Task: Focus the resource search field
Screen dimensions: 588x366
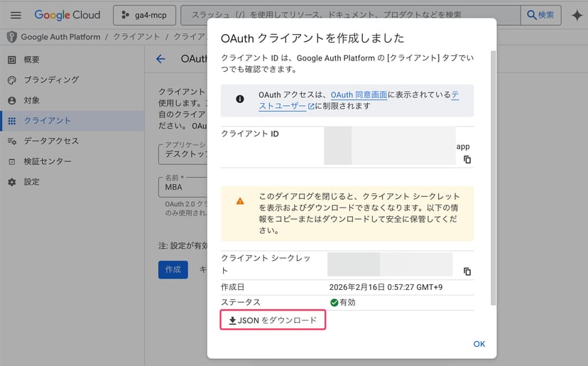Action: 350,15
